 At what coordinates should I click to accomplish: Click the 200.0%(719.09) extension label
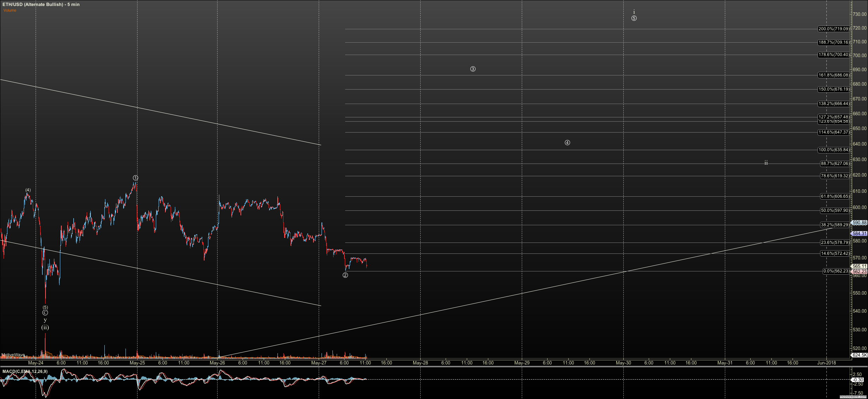coord(834,29)
